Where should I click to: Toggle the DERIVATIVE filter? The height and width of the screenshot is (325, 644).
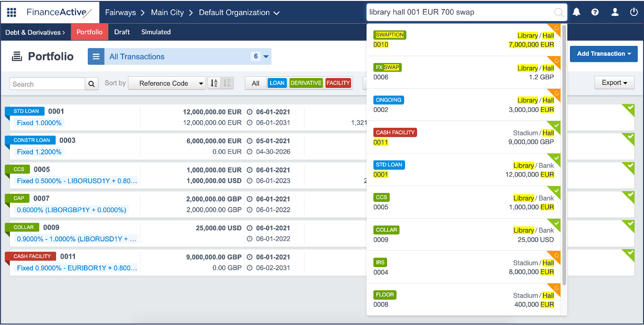click(306, 83)
